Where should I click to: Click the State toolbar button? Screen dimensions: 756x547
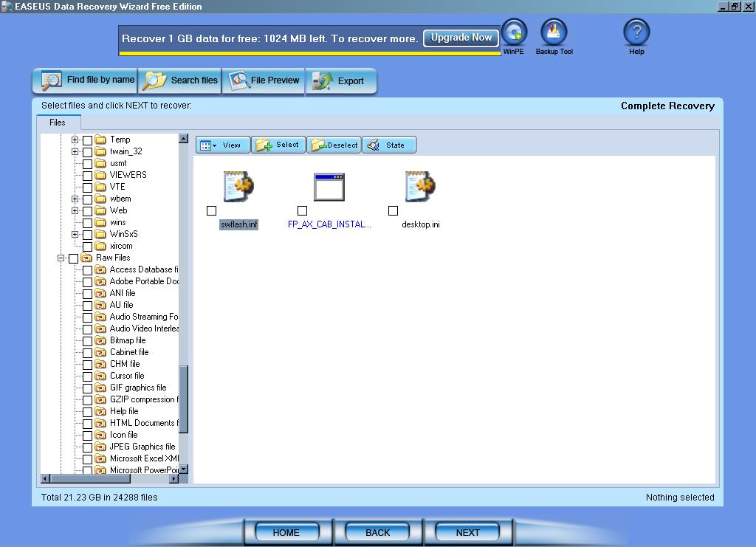390,145
